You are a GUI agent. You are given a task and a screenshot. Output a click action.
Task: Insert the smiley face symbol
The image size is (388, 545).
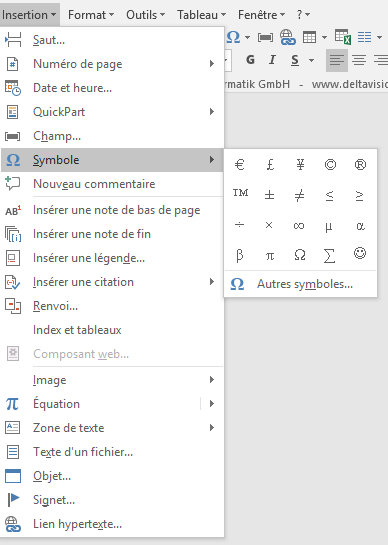click(x=360, y=253)
